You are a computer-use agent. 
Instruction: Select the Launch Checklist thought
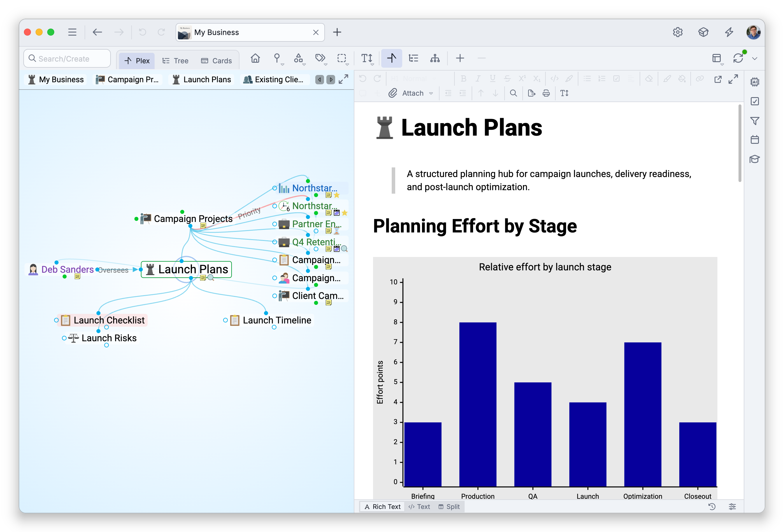point(103,320)
